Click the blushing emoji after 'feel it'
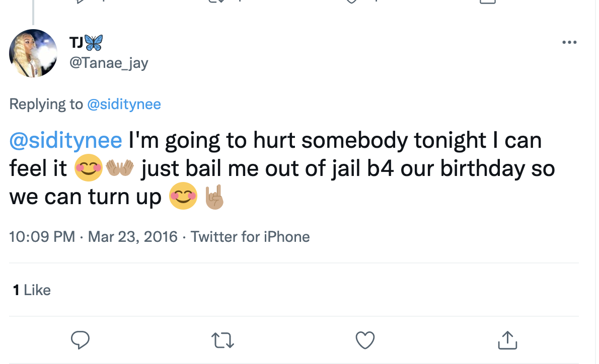 click(89, 169)
